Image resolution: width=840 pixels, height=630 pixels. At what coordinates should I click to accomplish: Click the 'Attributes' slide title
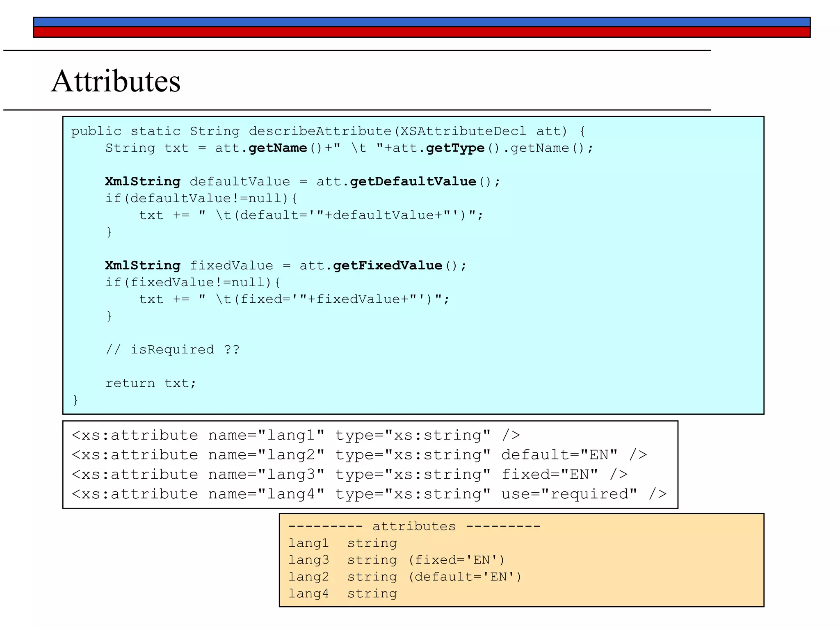pos(116,81)
